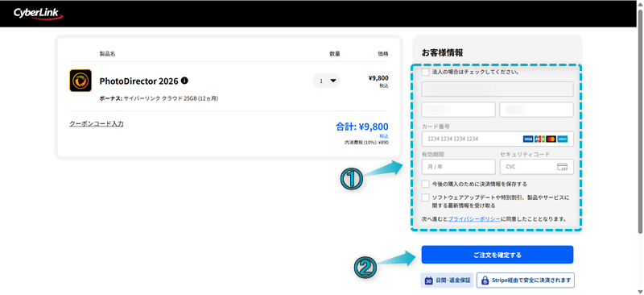Click the wide email field under 法人 checkbox
The width and height of the screenshot is (644, 295).
[497, 89]
